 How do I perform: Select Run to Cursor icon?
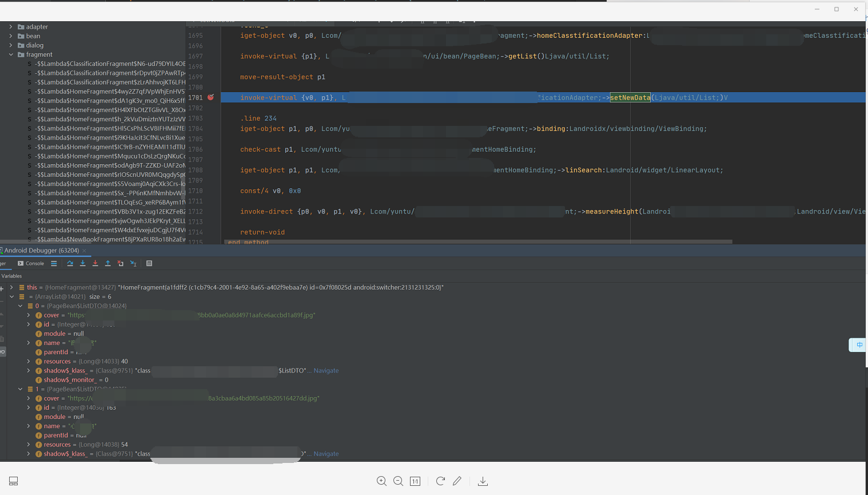click(133, 263)
